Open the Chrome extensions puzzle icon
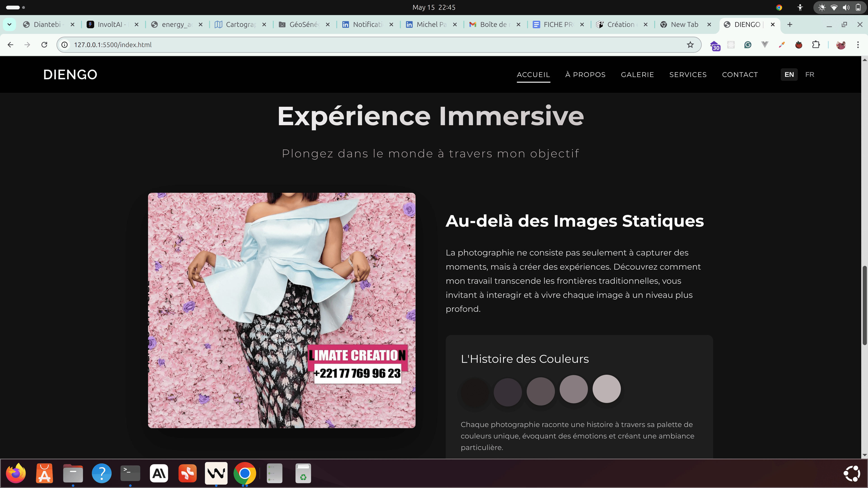 tap(816, 45)
